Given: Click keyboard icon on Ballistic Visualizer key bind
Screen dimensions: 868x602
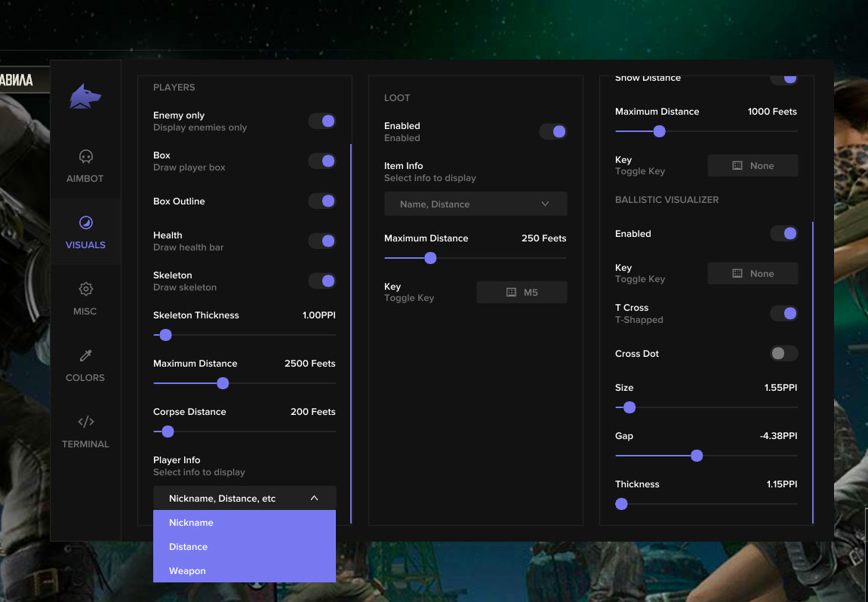Looking at the screenshot, I should pos(737,274).
